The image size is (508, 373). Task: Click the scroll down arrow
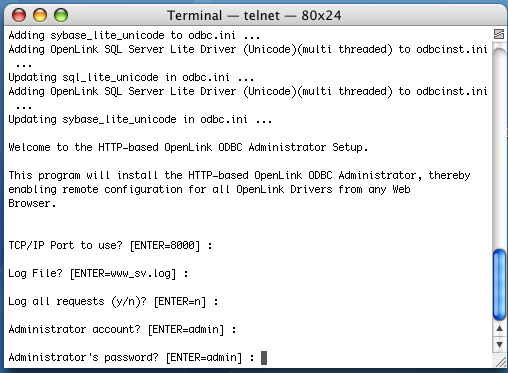(x=499, y=344)
